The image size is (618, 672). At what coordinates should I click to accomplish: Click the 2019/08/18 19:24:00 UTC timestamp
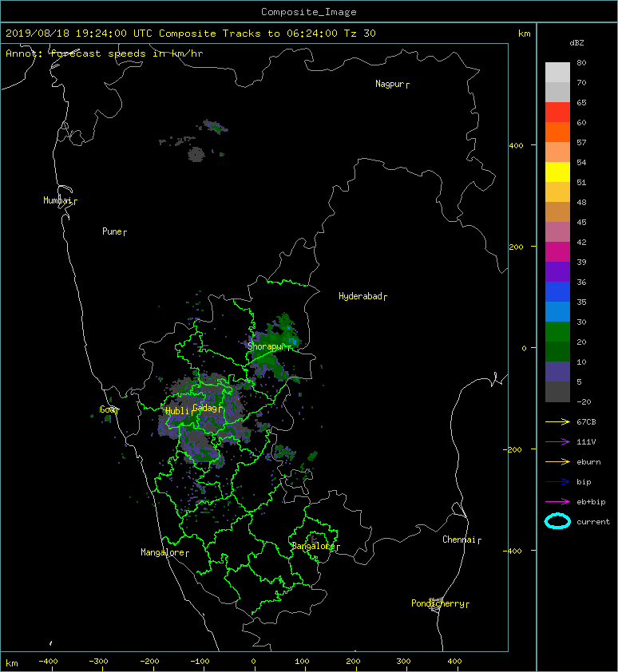click(x=78, y=34)
